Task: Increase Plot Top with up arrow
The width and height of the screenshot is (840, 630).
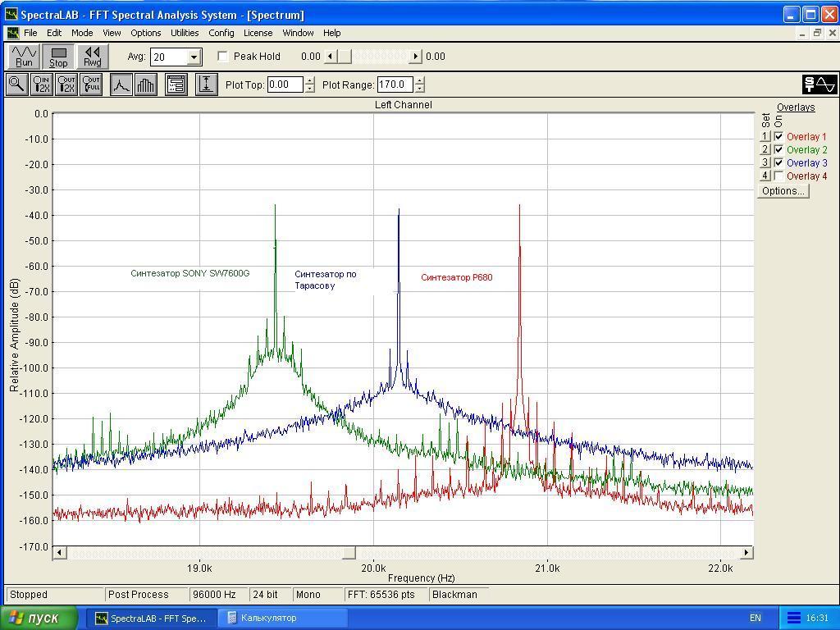Action: (x=309, y=80)
